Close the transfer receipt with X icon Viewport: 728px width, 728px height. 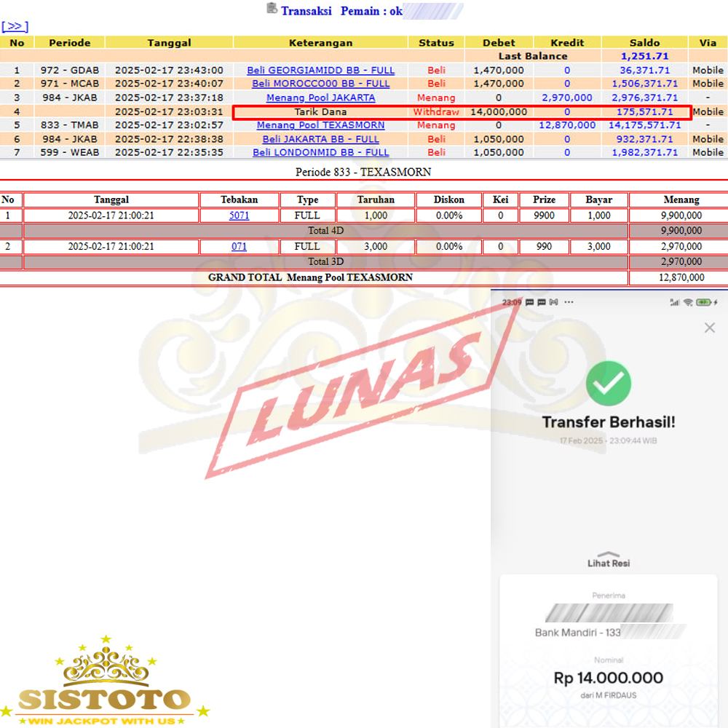click(709, 328)
